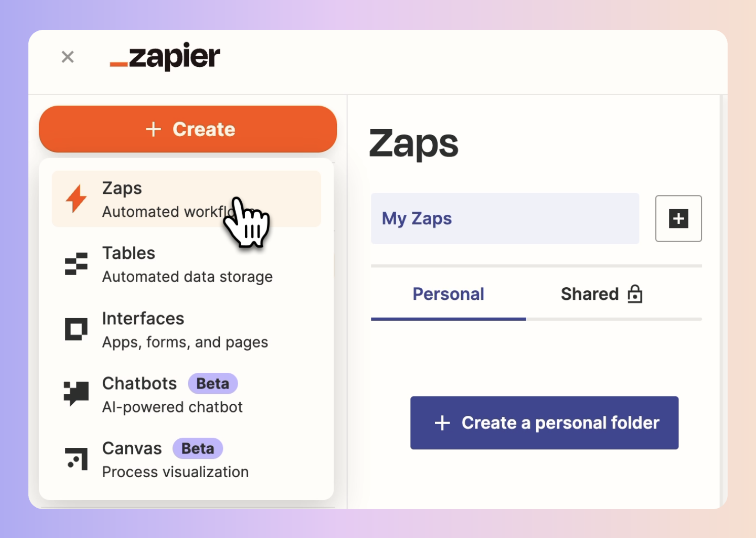Click the Zaps lightning bolt icon
Viewport: 756px width, 538px height.
[x=77, y=199]
